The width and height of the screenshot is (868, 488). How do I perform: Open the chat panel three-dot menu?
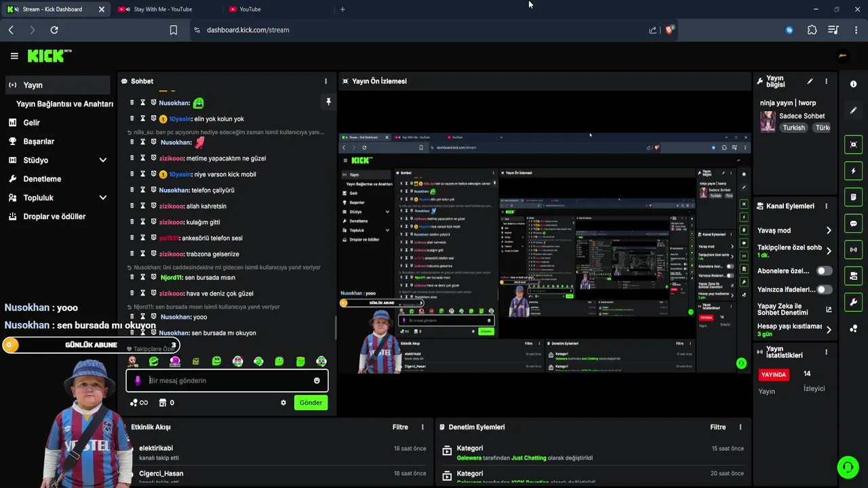(325, 81)
